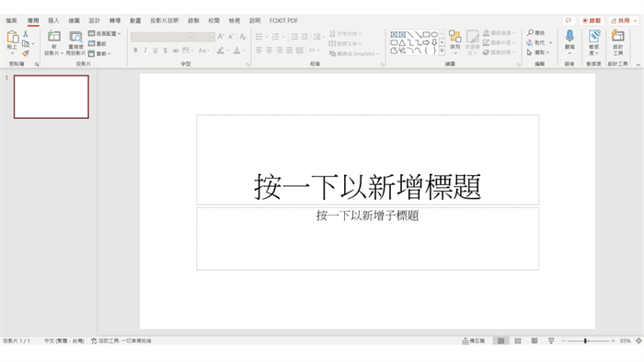Open the Select (選取) dropdown

538,53
